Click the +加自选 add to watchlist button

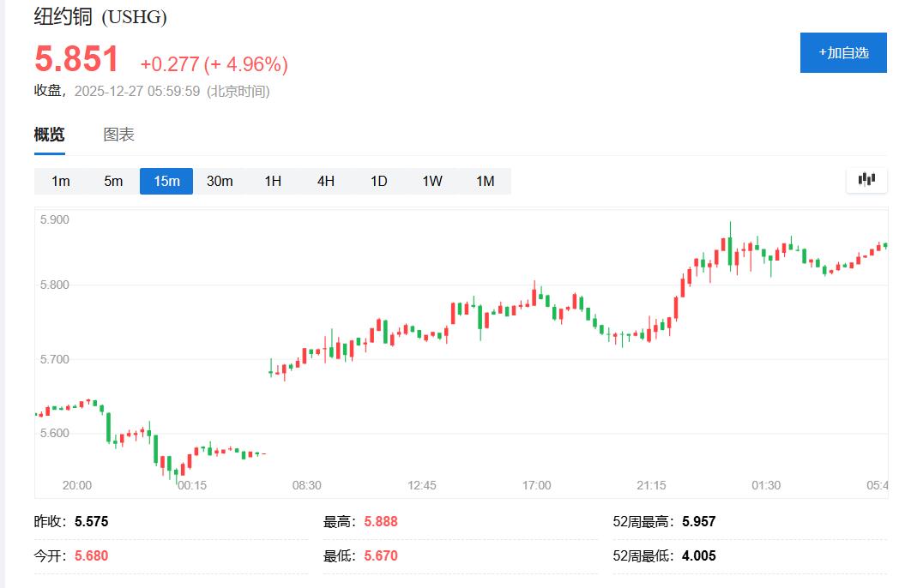[x=843, y=52]
